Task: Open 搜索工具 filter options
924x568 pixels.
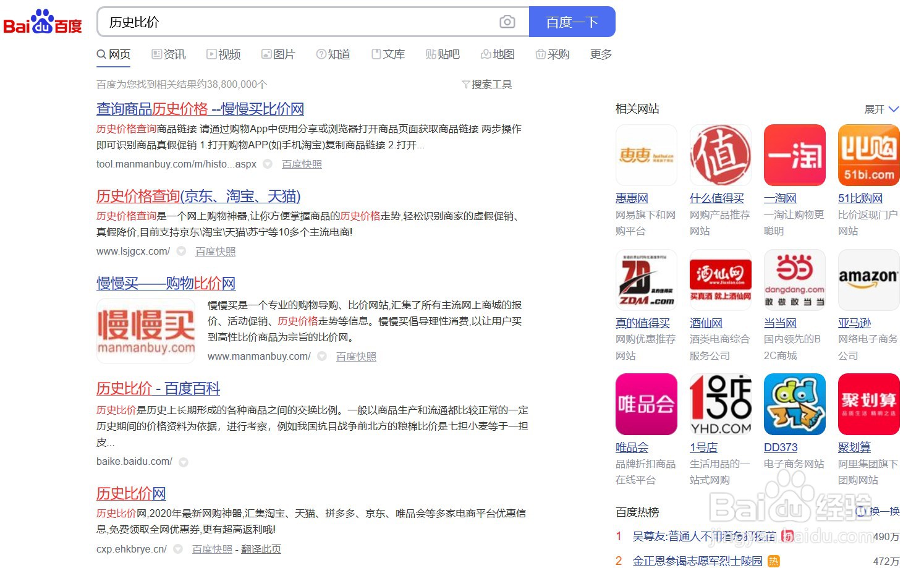Action: (x=487, y=84)
